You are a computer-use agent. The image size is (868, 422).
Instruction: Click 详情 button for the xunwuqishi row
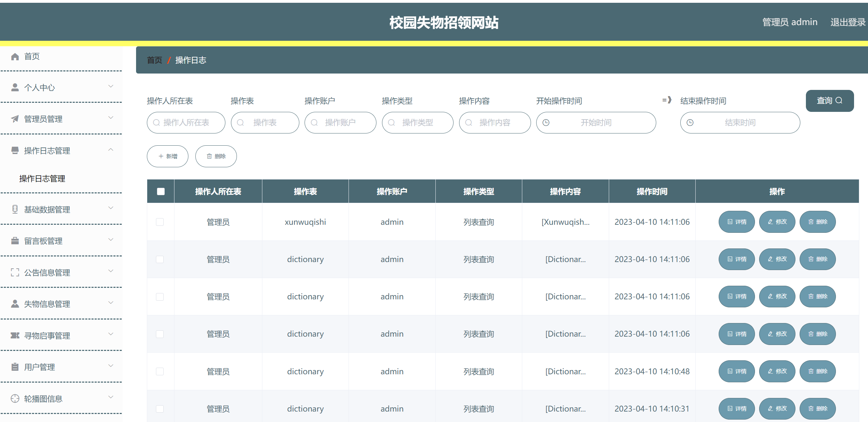pyautogui.click(x=737, y=222)
